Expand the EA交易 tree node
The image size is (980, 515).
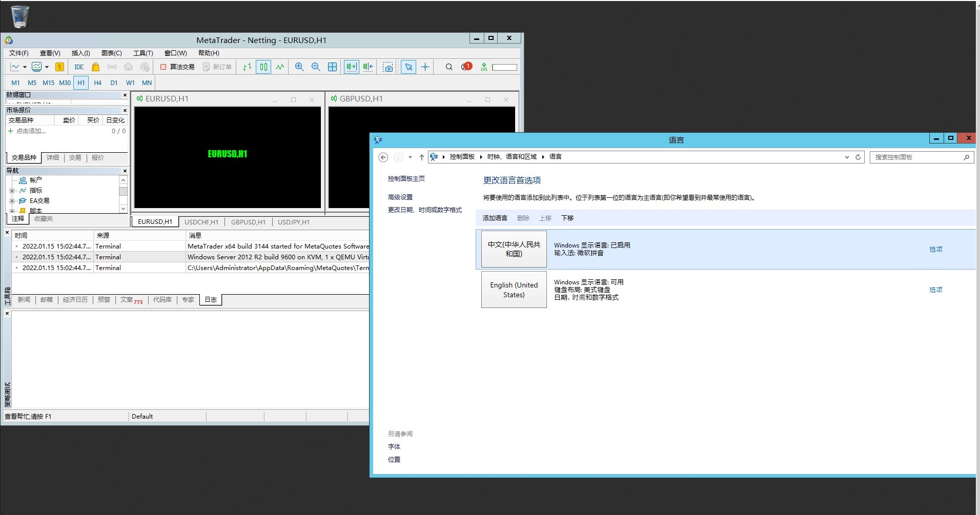12,201
